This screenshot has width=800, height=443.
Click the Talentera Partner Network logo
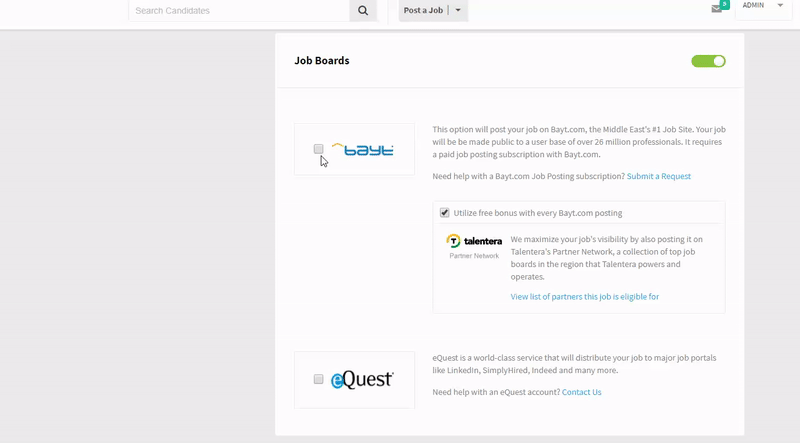click(474, 247)
